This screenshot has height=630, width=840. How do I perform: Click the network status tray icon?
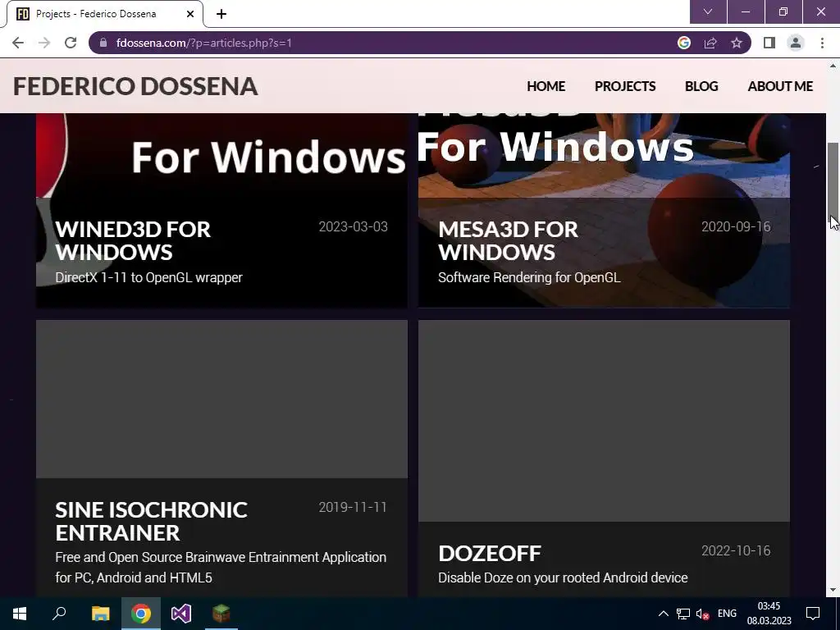pyautogui.click(x=683, y=614)
